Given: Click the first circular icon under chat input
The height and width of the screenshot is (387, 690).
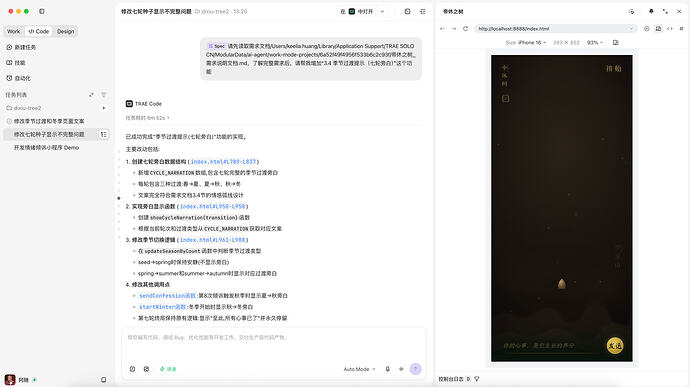Looking at the screenshot, I should (x=132, y=369).
